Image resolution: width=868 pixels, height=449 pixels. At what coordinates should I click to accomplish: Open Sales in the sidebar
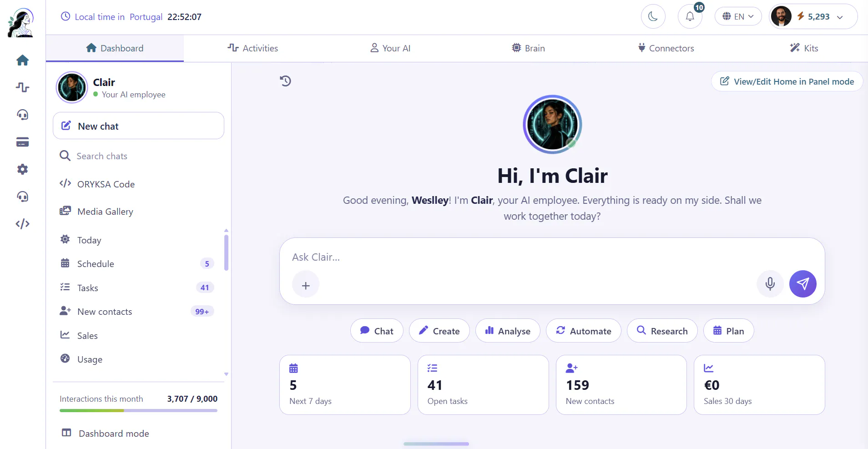click(x=136, y=336)
